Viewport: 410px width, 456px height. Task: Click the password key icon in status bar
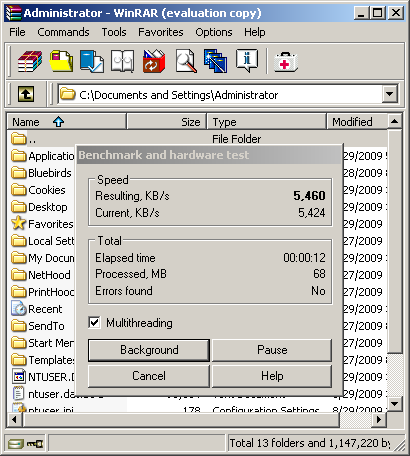(x=35, y=444)
